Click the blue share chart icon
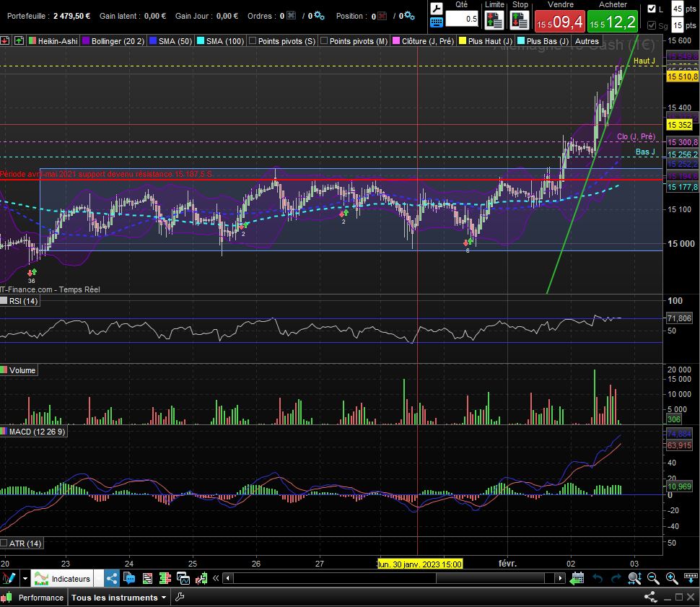Image resolution: width=700 pixels, height=607 pixels. click(112, 578)
